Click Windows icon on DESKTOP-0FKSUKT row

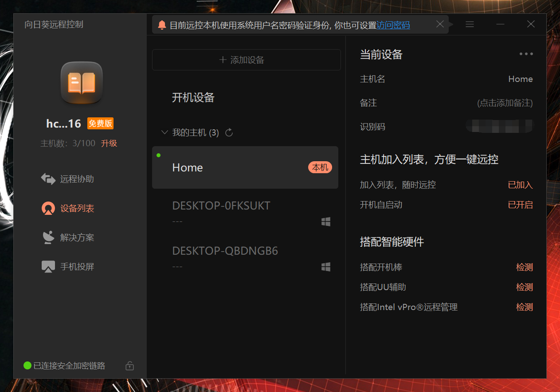(x=326, y=222)
